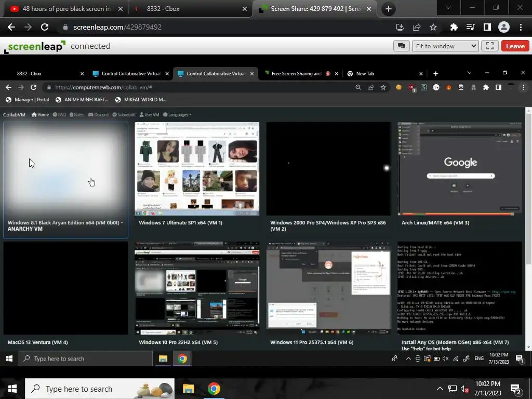Open a new tab in the outer Chrome

coord(389,9)
